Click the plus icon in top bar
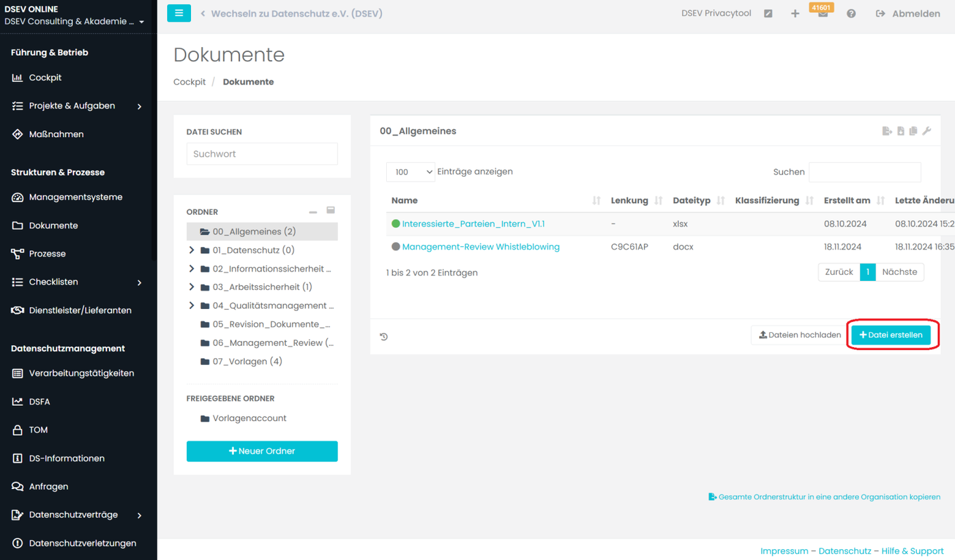 coord(795,14)
